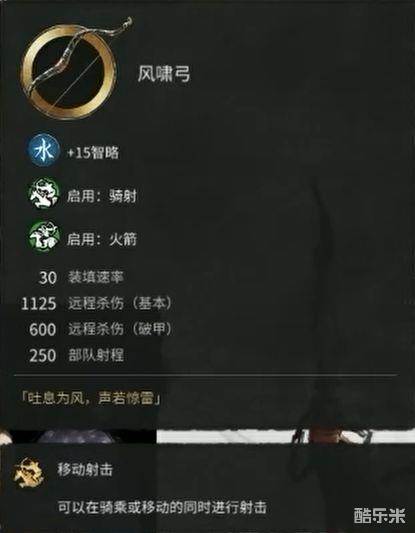Viewport: 415px width, 533px height.
Task: Click the 1125 ranged damage value
Action: coord(38,304)
